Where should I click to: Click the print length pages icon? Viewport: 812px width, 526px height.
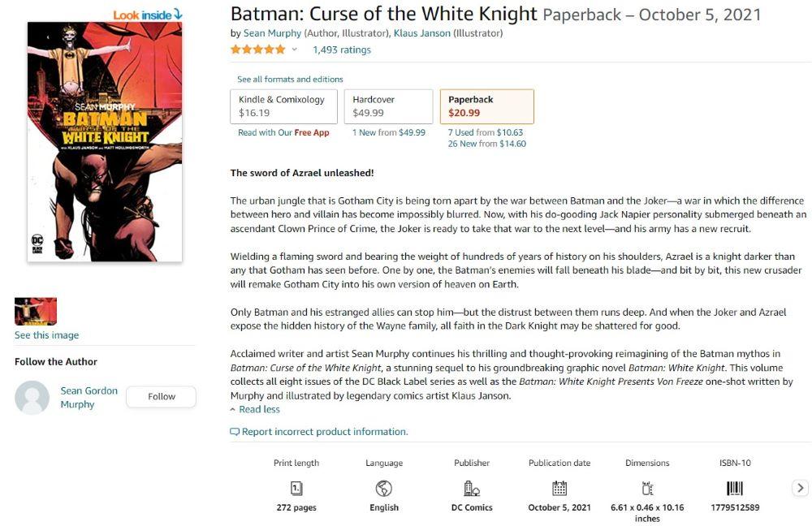click(296, 488)
